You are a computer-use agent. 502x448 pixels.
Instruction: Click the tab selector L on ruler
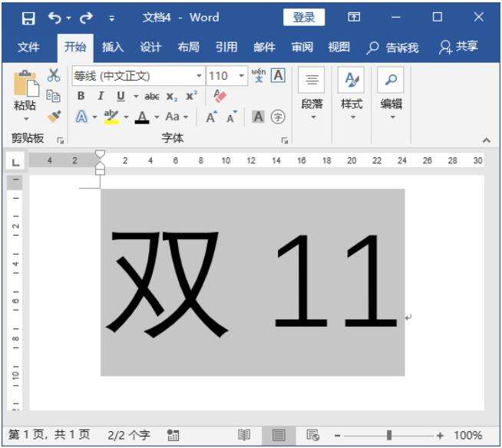coord(15,162)
